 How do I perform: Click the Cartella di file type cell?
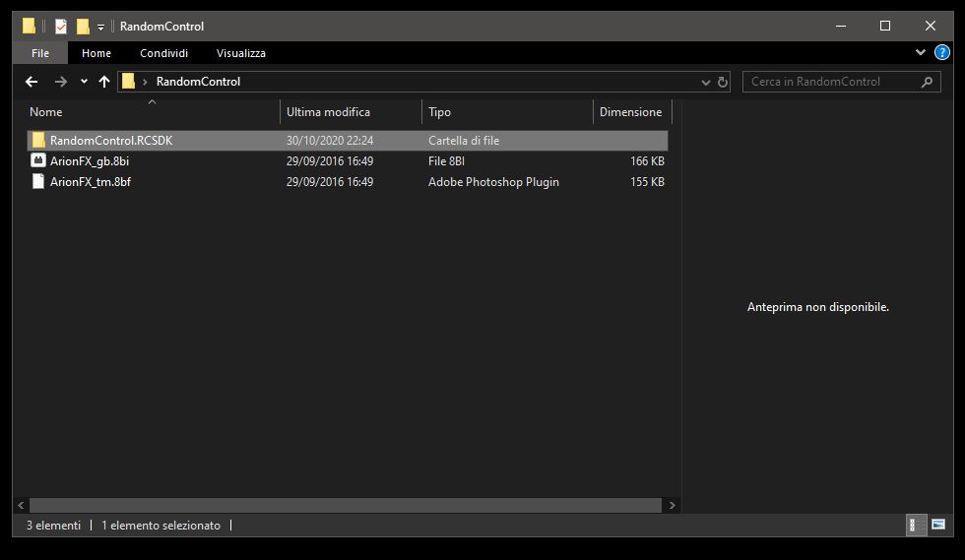click(x=464, y=141)
